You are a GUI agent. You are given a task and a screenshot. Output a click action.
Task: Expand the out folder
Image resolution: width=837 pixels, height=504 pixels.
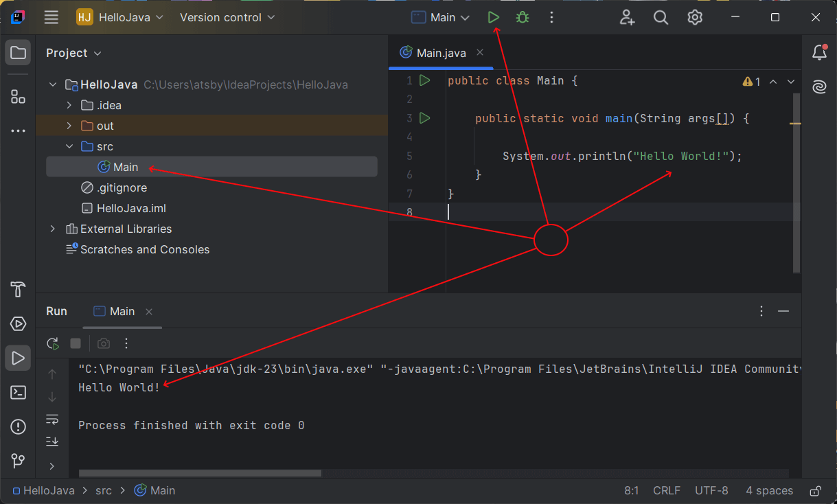(x=69, y=126)
